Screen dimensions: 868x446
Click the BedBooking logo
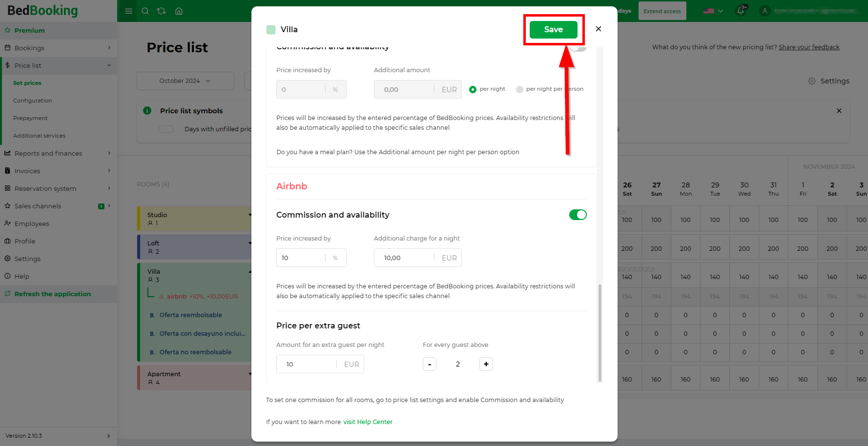pos(42,10)
